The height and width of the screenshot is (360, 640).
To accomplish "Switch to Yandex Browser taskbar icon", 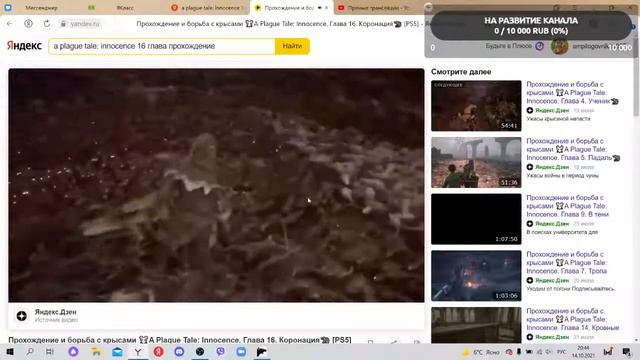I will (138, 351).
